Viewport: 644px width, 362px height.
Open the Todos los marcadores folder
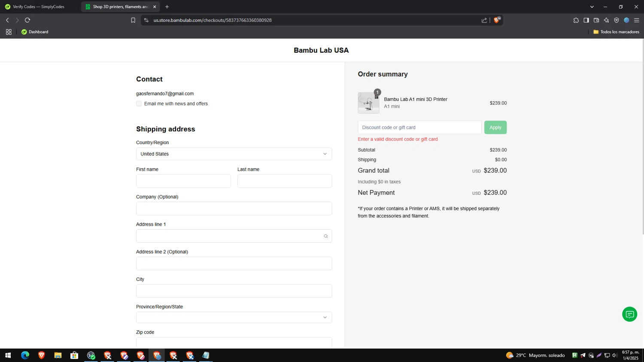pos(616,32)
